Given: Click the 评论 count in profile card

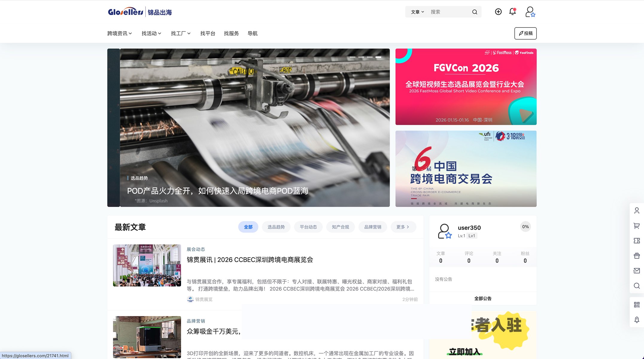Looking at the screenshot, I should (x=469, y=257).
